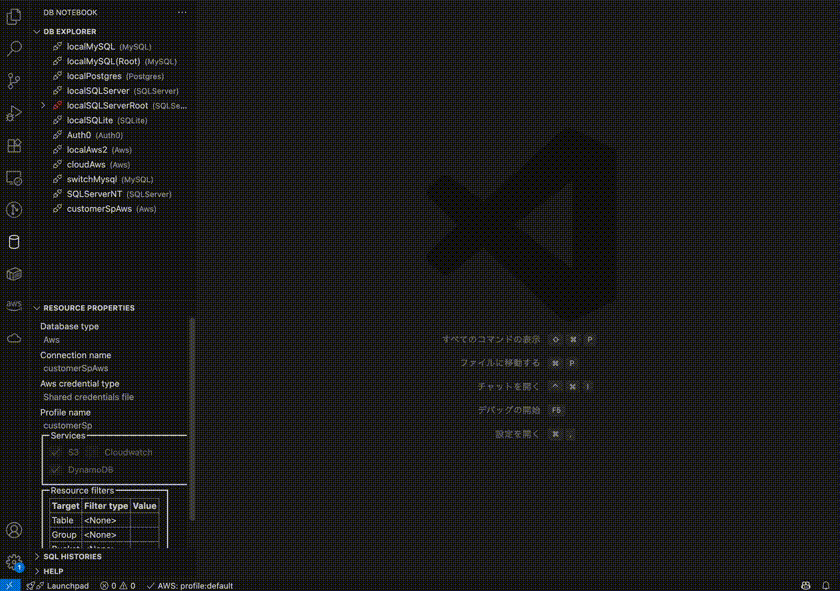Open the Manage gear icon with badge

[x=14, y=562]
